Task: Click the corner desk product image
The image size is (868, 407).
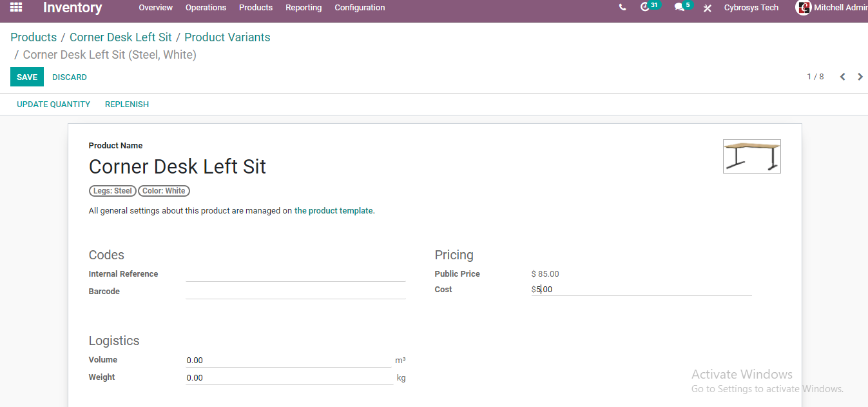Action: 752,156
